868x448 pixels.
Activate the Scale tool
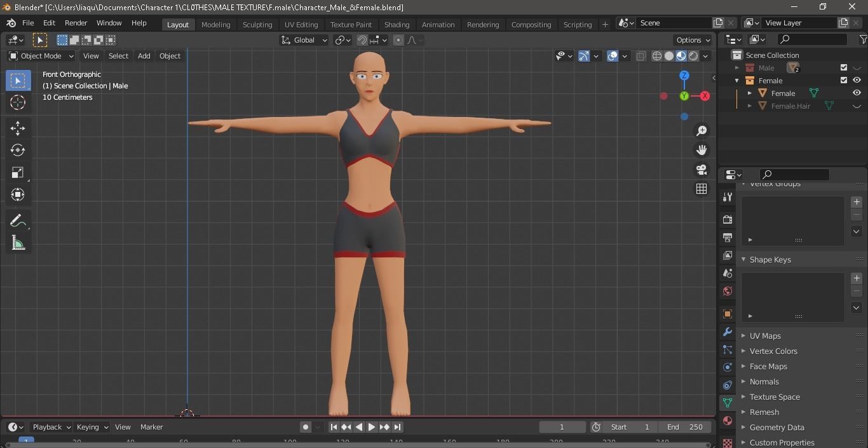coord(18,173)
